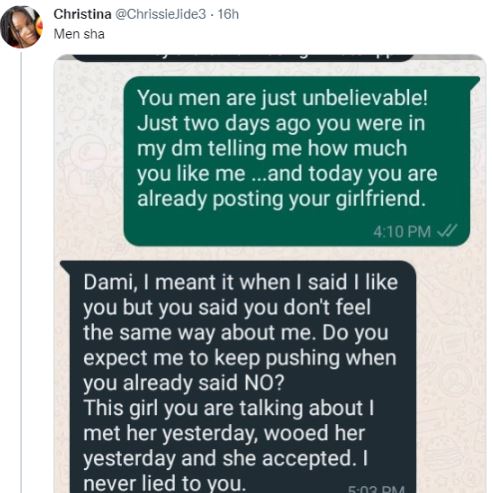Click the tail corner of the green bubble
This screenshot has width=492, height=493.
pos(475,81)
